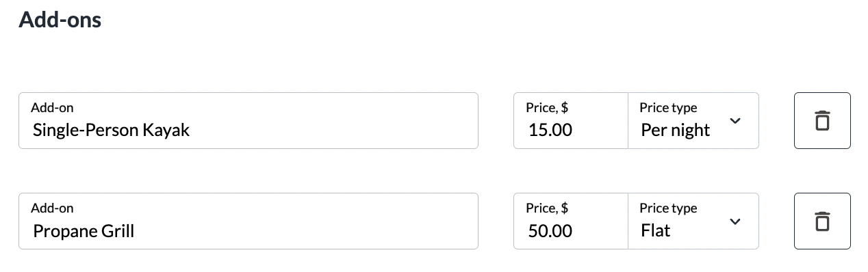
Task: Expand the Price type dropdown showing Flat
Action: pos(693,221)
